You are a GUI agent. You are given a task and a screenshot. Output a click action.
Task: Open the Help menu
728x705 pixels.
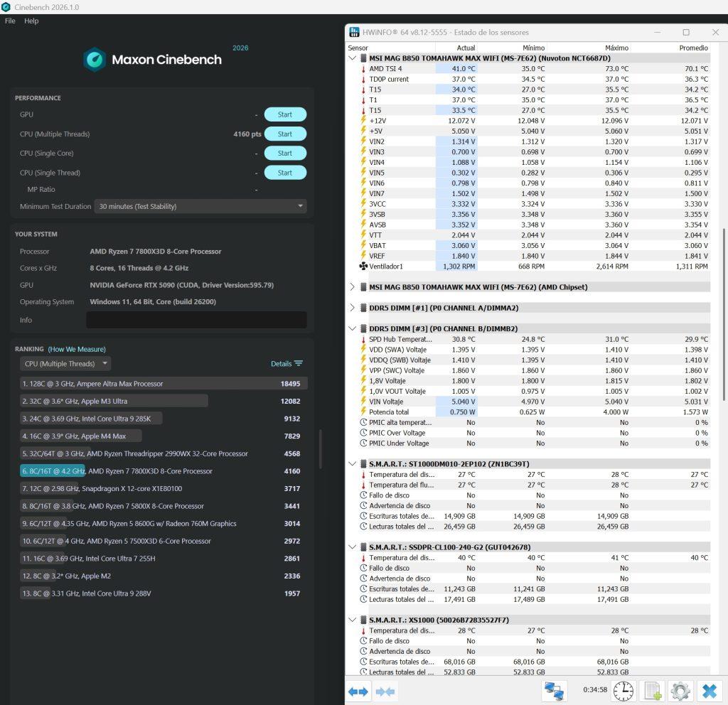[31, 21]
